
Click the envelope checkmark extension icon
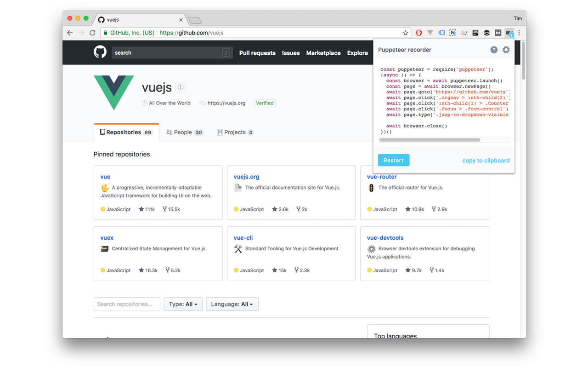tap(464, 33)
